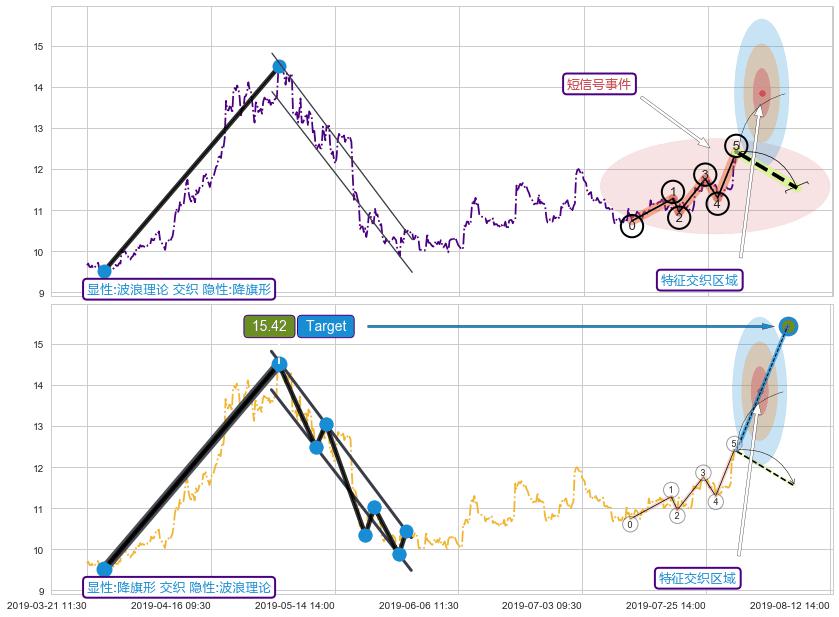The width and height of the screenshot is (839, 617).
Task: Click the blue Target label box
Action: click(x=326, y=326)
